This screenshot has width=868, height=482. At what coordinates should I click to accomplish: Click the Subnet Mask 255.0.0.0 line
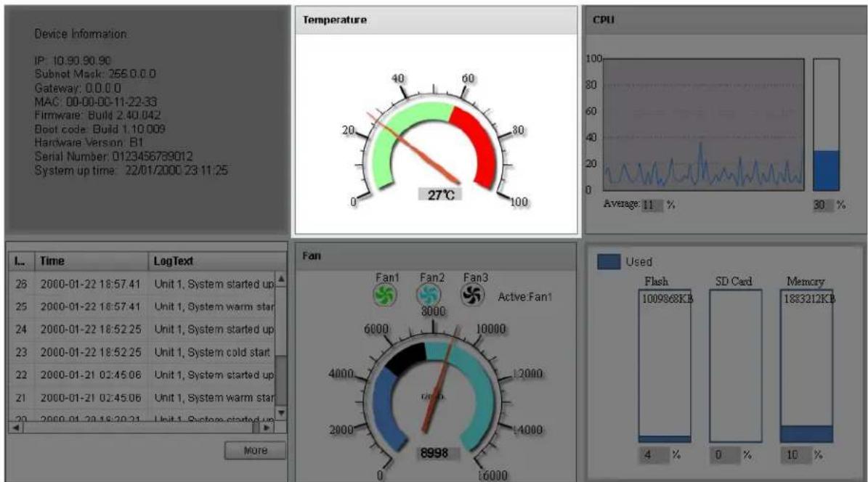pos(95,73)
